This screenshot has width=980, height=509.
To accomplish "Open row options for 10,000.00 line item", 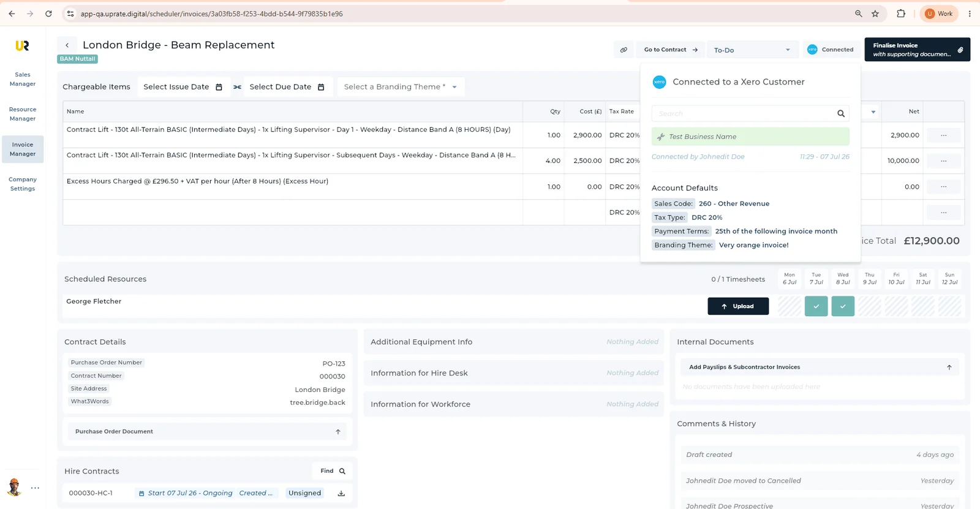I will point(944,161).
